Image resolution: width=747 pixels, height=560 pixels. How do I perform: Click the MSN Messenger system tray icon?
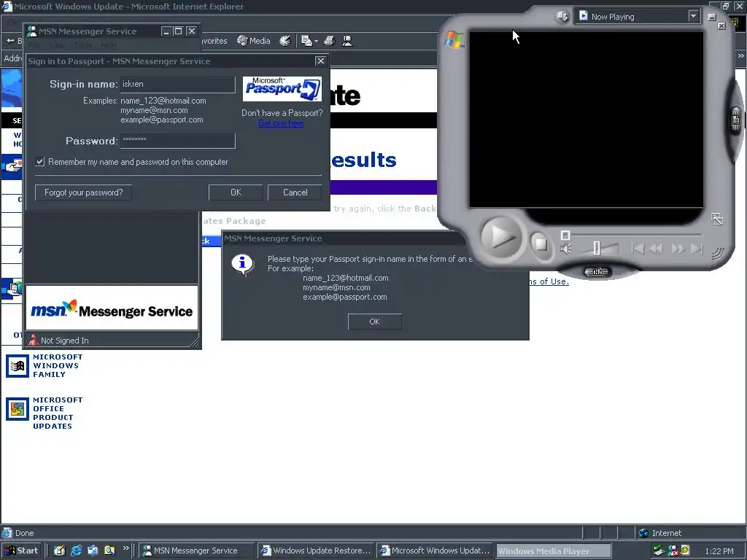[x=673, y=551]
